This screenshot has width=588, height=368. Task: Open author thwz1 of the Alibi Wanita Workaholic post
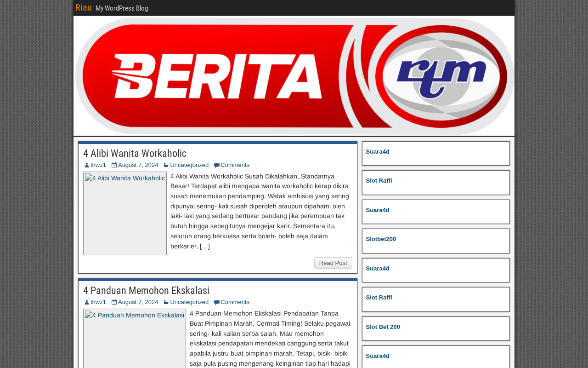click(98, 165)
